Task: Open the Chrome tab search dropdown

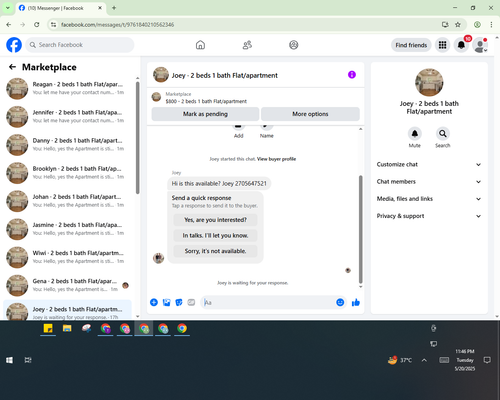Action: (x=8, y=8)
